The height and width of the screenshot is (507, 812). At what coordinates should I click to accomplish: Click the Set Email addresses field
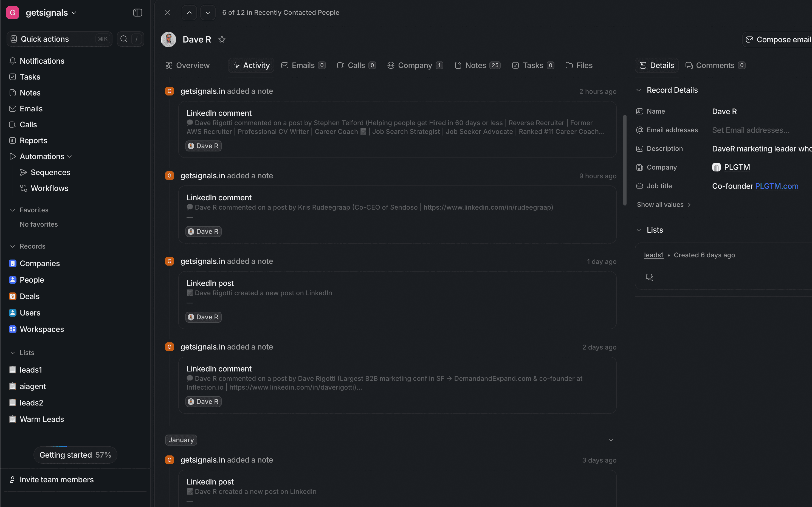click(750, 130)
